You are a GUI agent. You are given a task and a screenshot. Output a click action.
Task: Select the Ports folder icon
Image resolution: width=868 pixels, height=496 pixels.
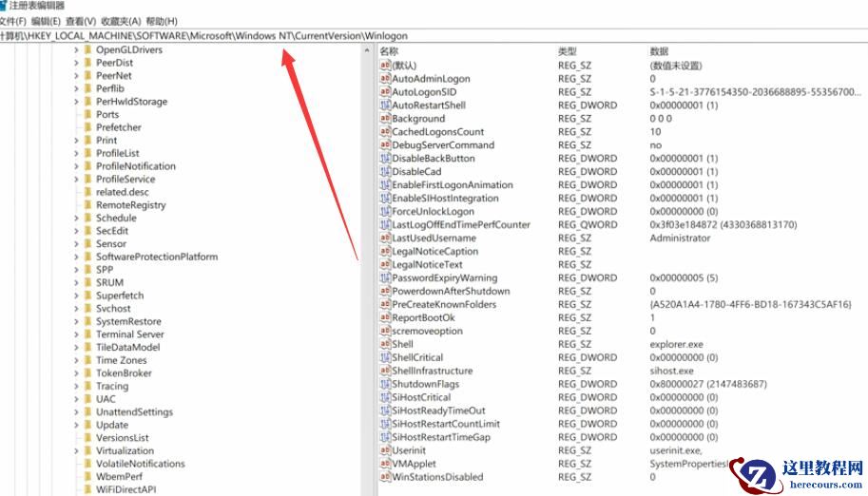tap(87, 114)
